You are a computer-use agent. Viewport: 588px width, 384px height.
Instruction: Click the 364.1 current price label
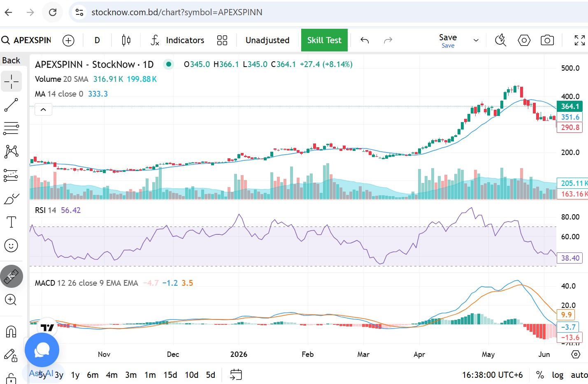tap(570, 106)
